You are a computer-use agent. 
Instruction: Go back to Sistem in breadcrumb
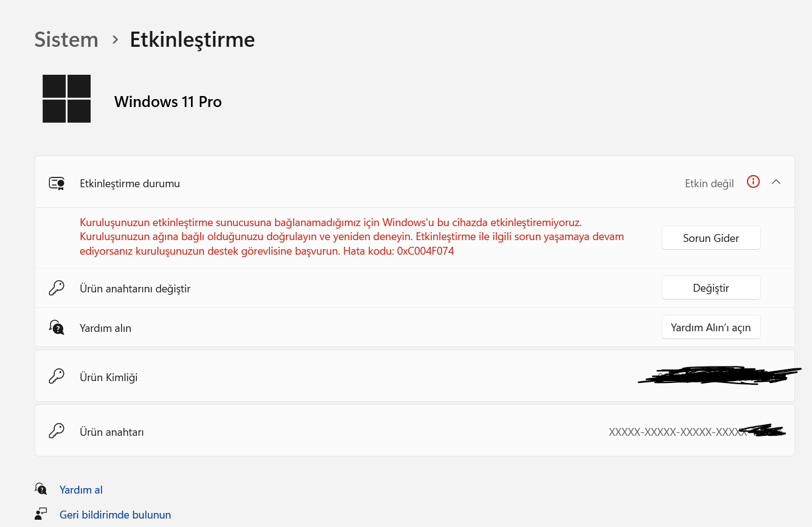pos(66,40)
